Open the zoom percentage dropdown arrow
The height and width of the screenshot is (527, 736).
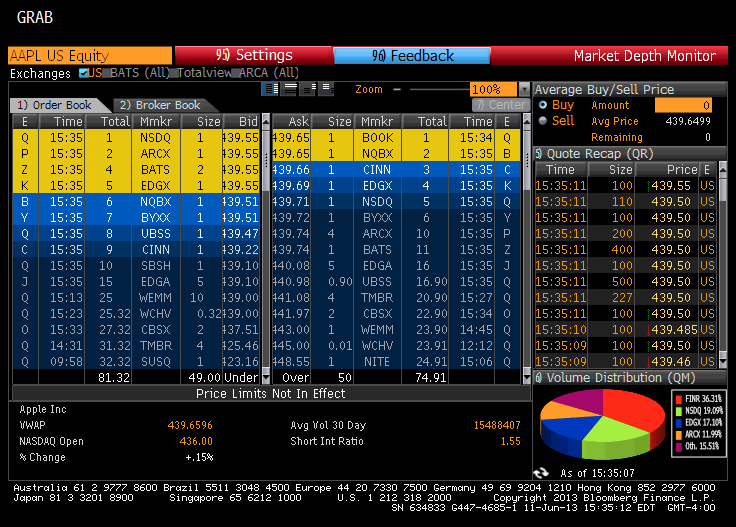click(x=524, y=89)
